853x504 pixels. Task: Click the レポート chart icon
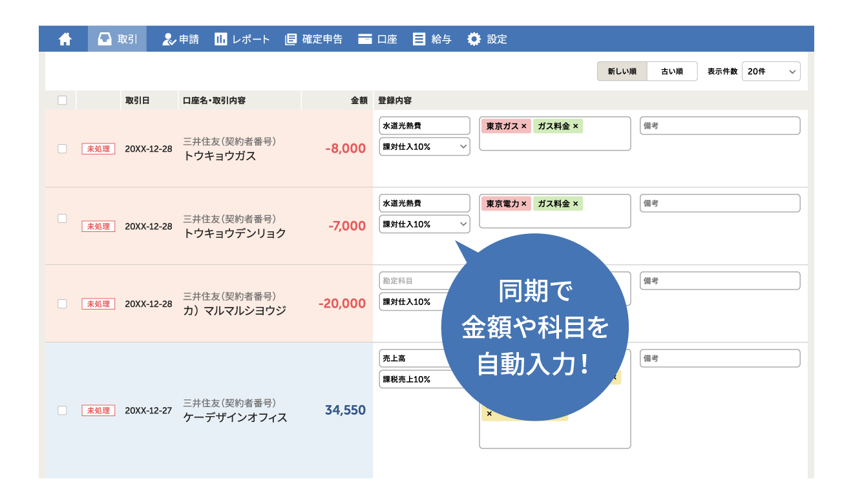221,39
